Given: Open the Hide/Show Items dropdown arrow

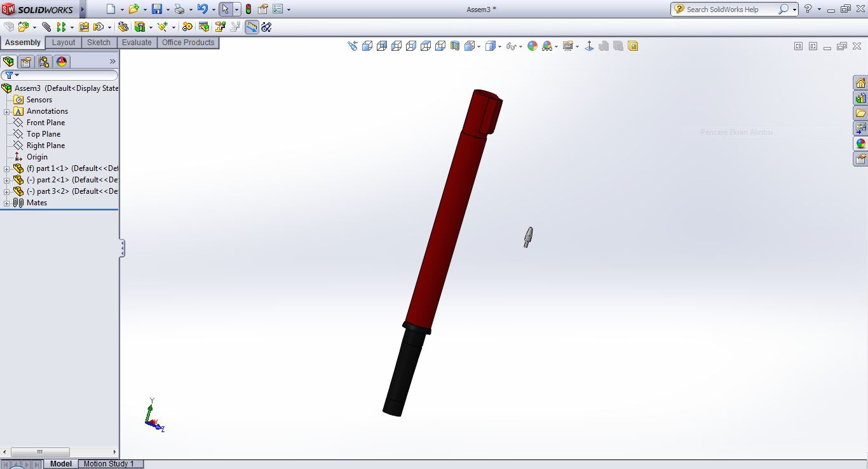Looking at the screenshot, I should coord(521,46).
